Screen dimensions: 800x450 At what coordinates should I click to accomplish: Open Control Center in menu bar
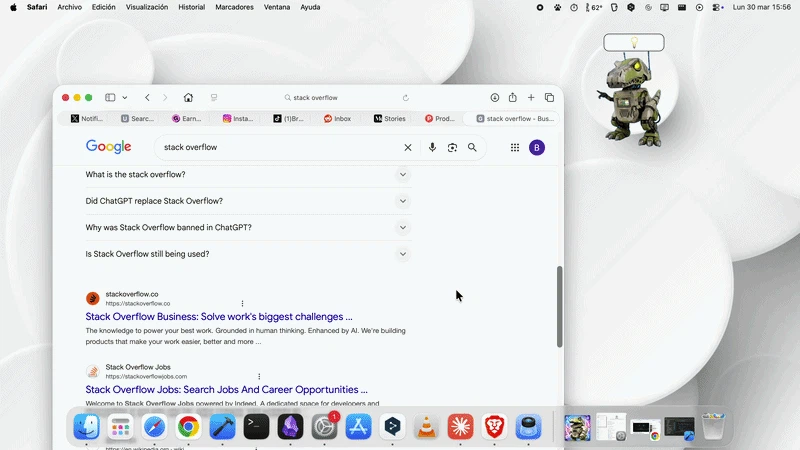click(x=717, y=7)
